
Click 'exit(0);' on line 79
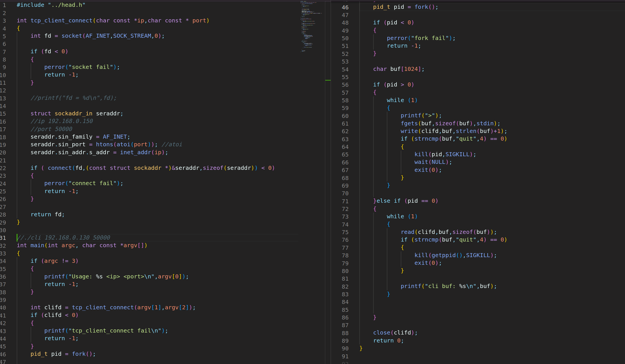428,263
